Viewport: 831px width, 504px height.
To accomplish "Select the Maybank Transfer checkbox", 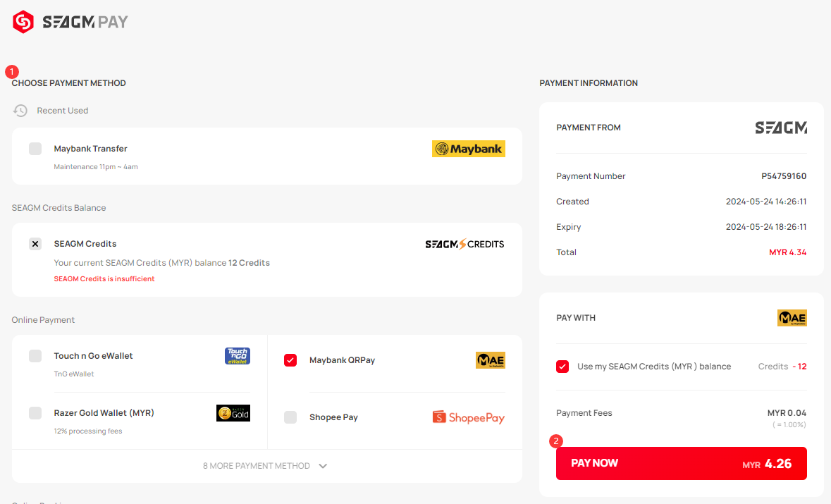I will pos(35,149).
